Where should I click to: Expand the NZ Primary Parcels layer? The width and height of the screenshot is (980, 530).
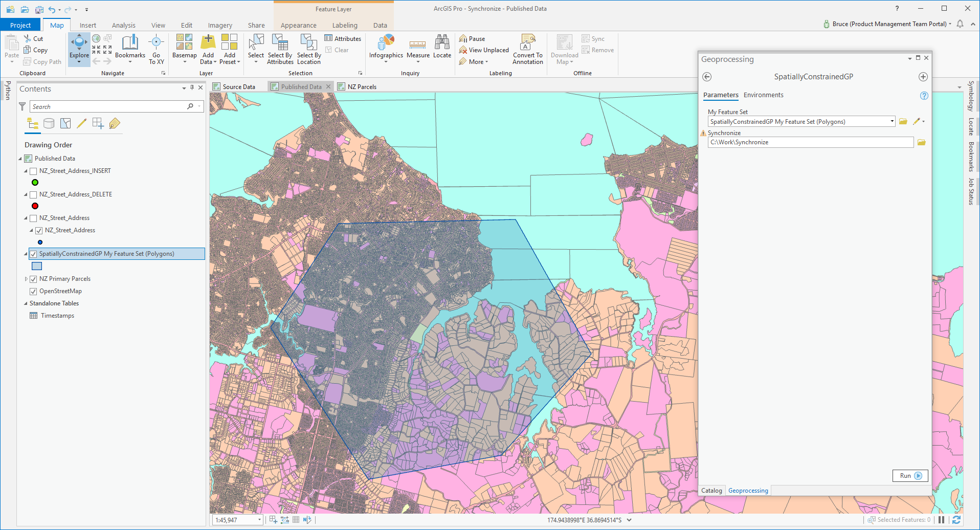26,279
